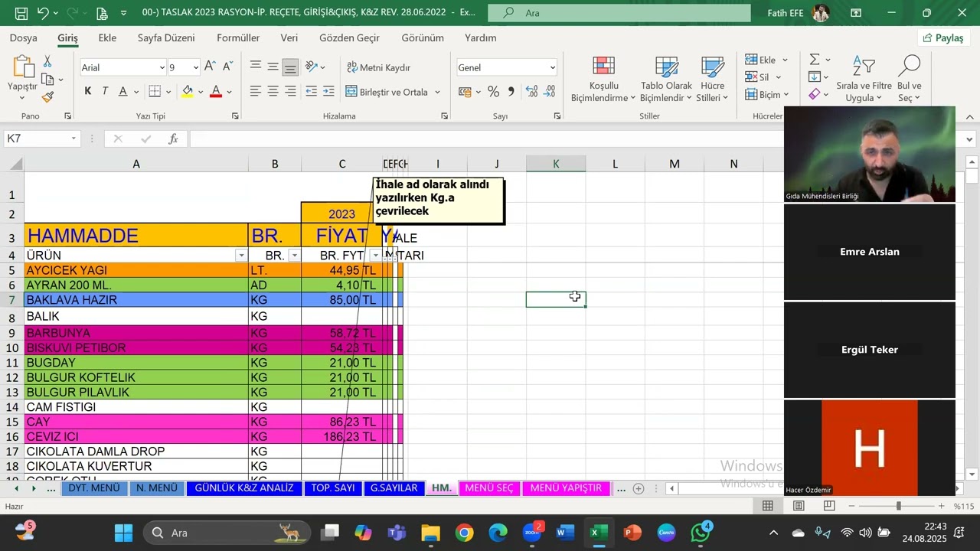Open Chrome from the taskbar
The image size is (980, 551).
pos(465,533)
